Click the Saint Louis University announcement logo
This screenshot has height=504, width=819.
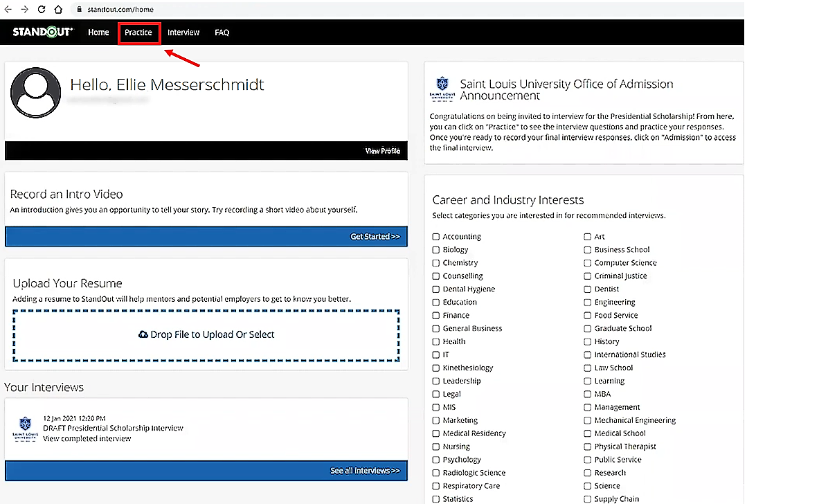(442, 89)
